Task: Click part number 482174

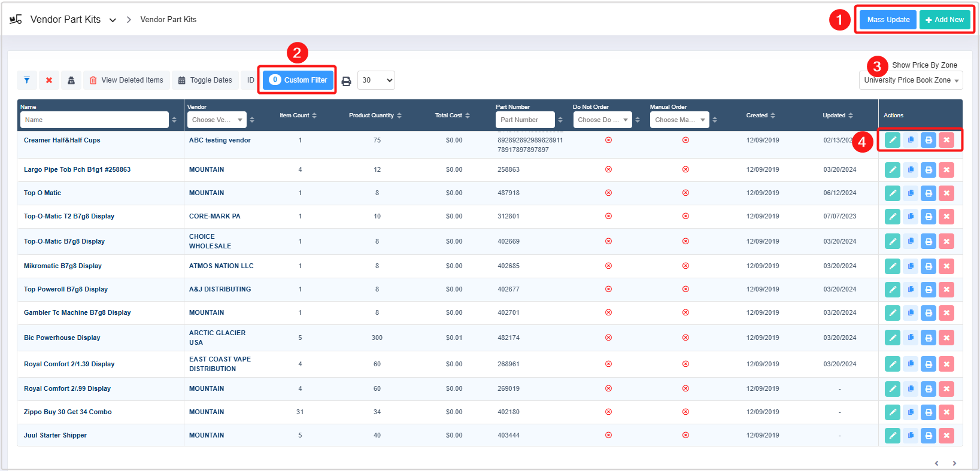Action: click(x=509, y=338)
